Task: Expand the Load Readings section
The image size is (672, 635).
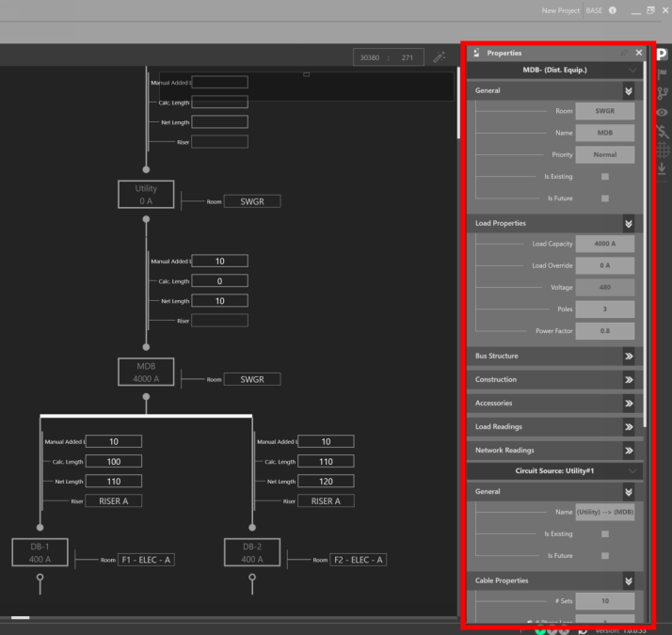Action: [629, 427]
